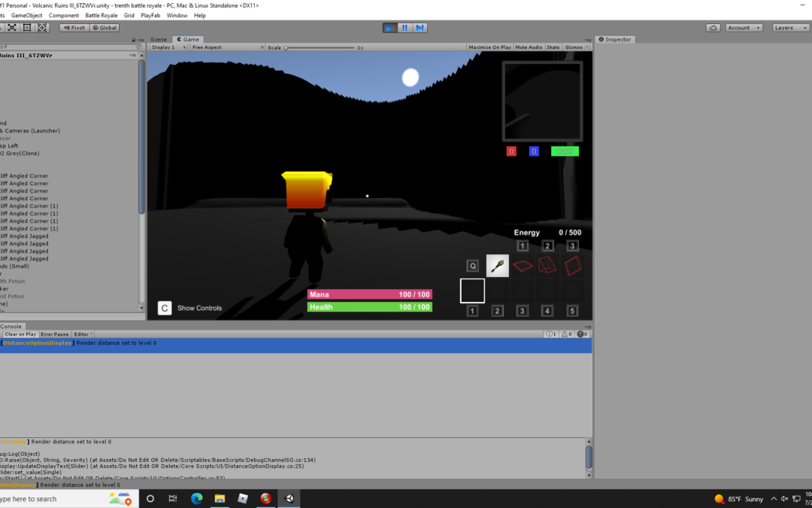Screen dimensions: 812x508
Task: Toggle Mute Audio in Game view
Action: coord(529,47)
